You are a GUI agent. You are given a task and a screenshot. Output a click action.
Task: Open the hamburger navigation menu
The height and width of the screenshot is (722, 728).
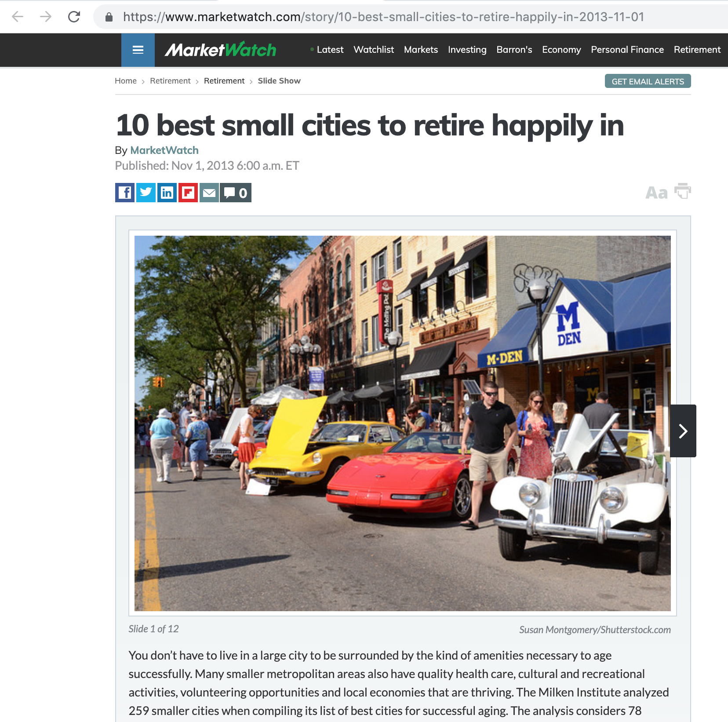(138, 50)
